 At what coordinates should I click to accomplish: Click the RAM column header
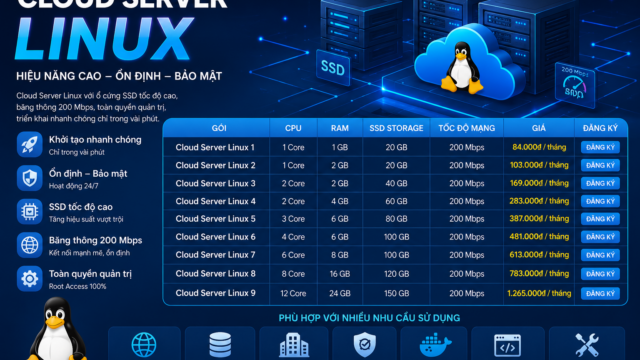click(x=340, y=128)
